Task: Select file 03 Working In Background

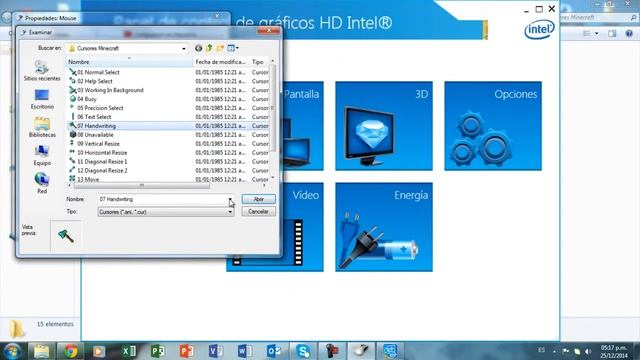Action: [x=110, y=90]
